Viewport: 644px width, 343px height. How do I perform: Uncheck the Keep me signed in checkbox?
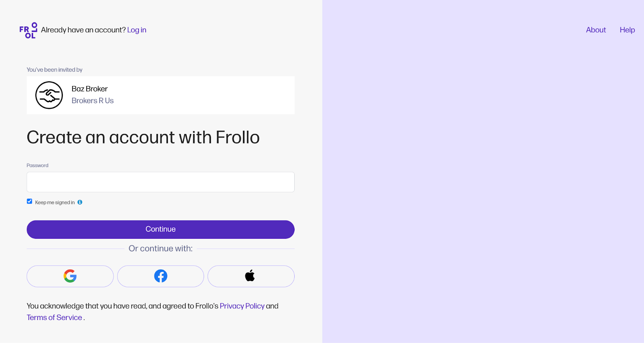tap(29, 201)
